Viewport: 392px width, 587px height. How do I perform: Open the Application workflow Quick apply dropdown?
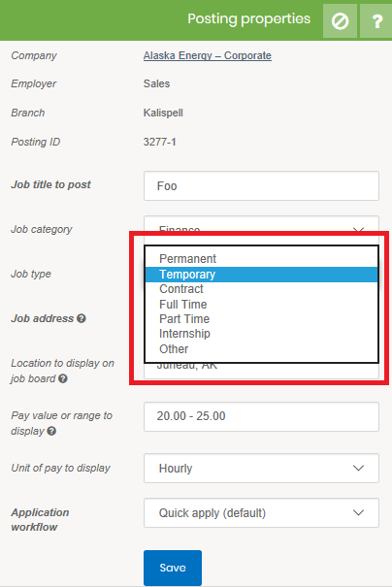coord(261,513)
